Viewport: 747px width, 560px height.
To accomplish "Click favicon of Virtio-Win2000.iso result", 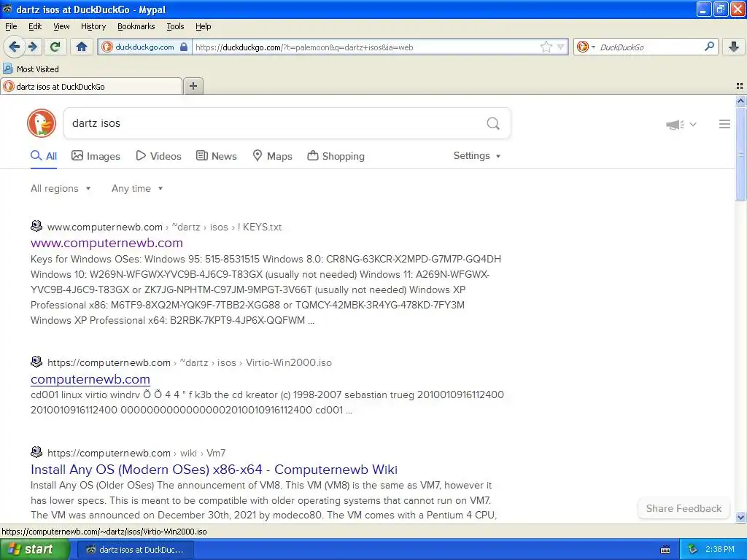I will [x=36, y=362].
